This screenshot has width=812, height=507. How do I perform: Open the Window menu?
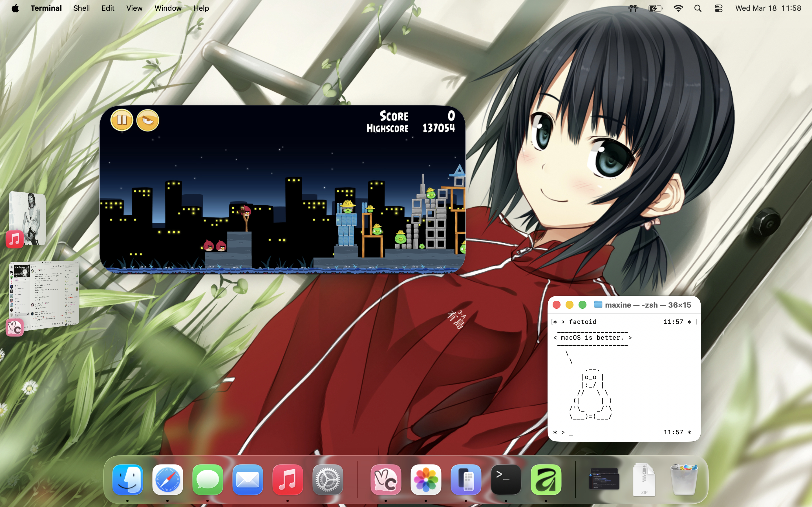(168, 8)
